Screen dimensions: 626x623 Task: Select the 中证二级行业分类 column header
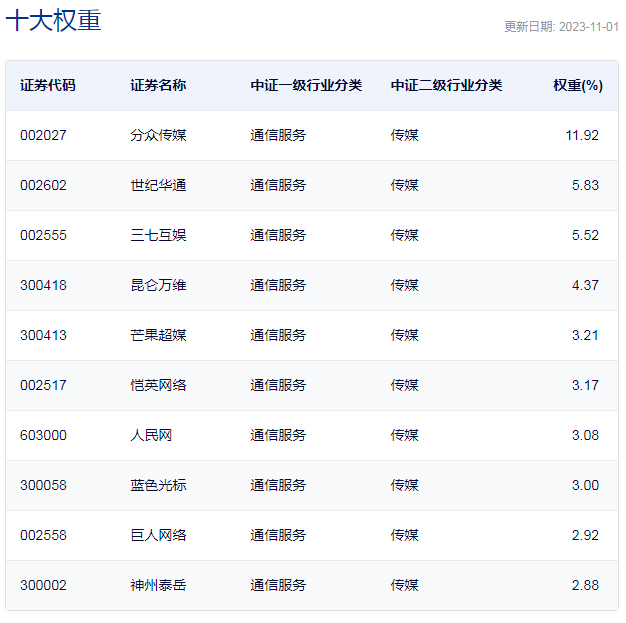point(446,86)
